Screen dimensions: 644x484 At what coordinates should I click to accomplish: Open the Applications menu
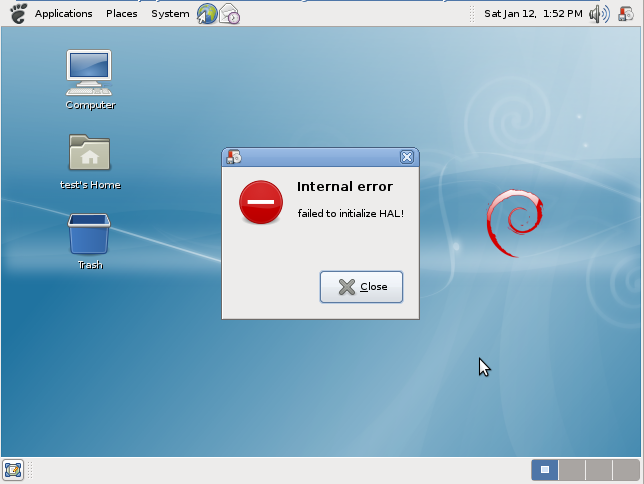tap(63, 14)
